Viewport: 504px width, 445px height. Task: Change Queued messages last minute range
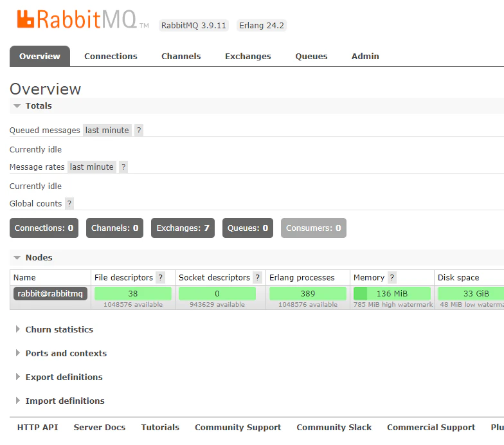coord(107,130)
